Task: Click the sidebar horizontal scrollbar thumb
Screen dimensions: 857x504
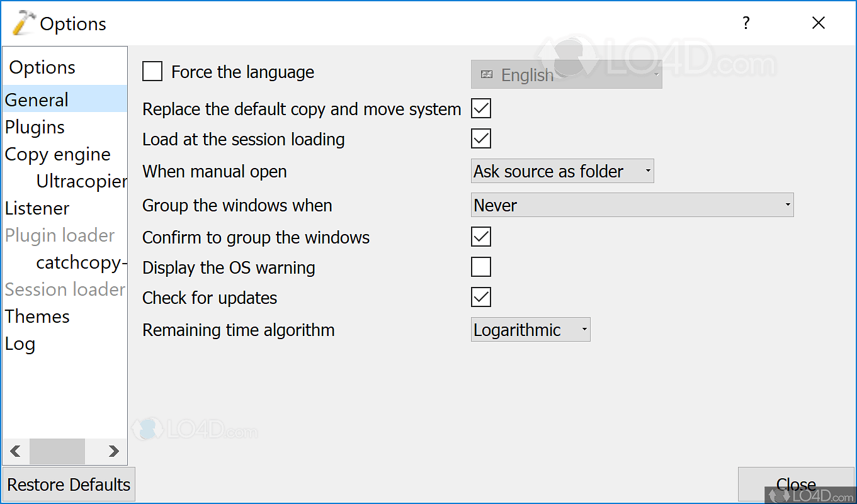Action: click(x=57, y=451)
